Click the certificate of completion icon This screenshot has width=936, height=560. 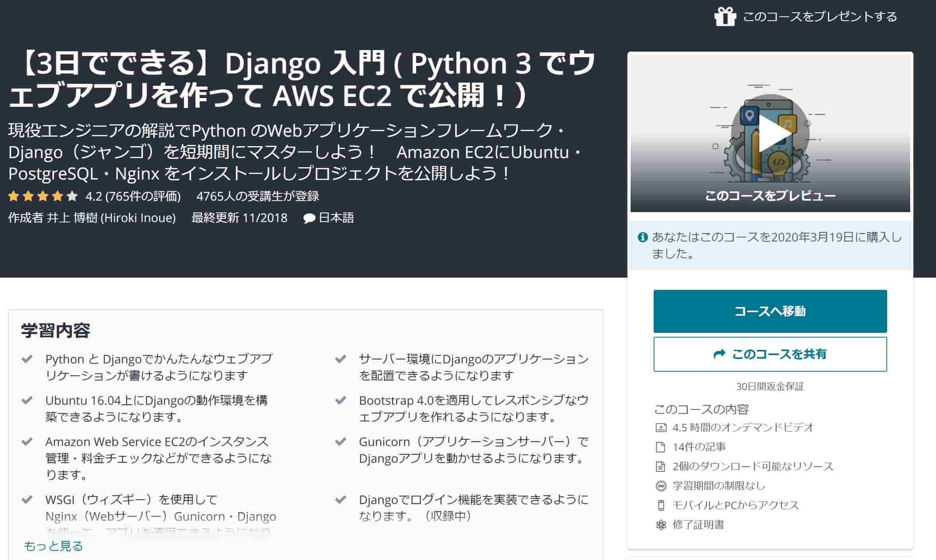click(661, 525)
